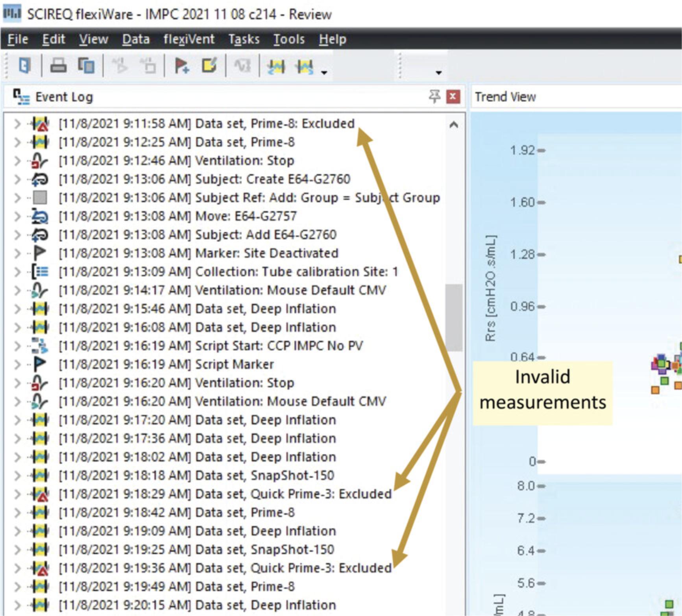
Task: Select the 9:18:42 Prime-8 data set
Action: 177,512
